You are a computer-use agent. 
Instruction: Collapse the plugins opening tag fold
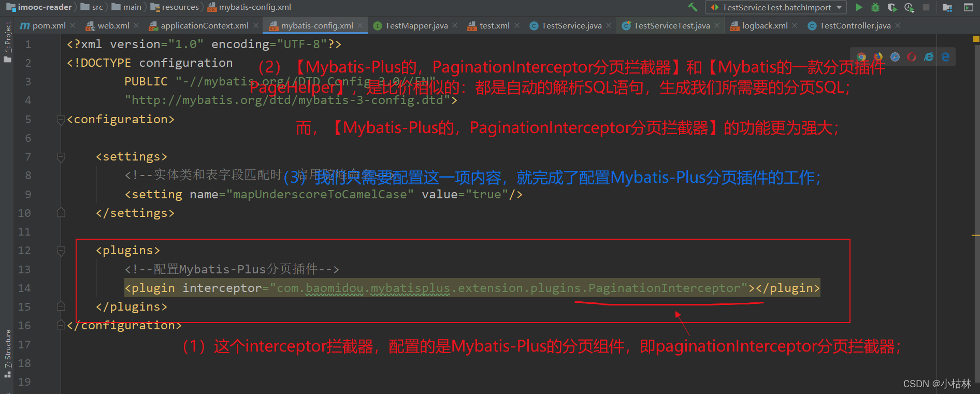tap(61, 251)
